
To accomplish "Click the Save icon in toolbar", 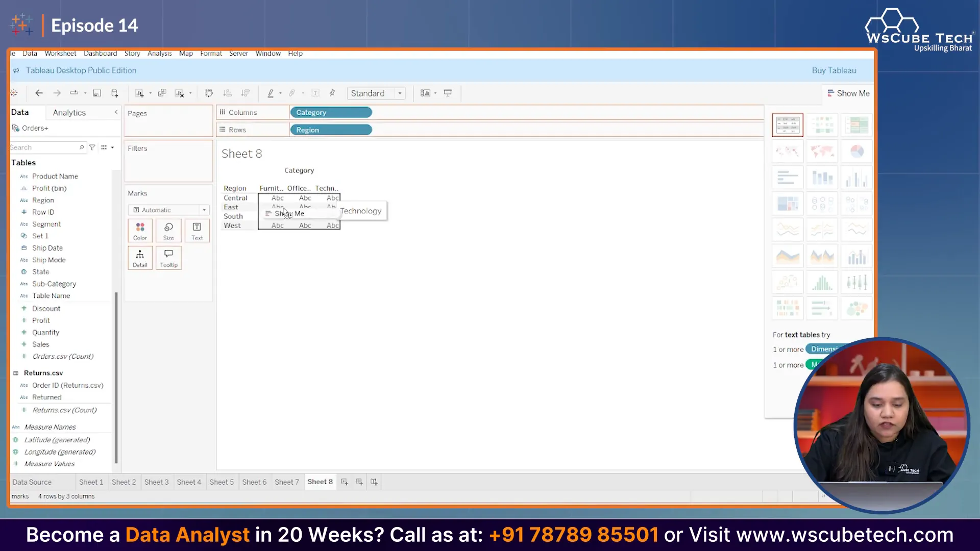I will pyautogui.click(x=97, y=93).
